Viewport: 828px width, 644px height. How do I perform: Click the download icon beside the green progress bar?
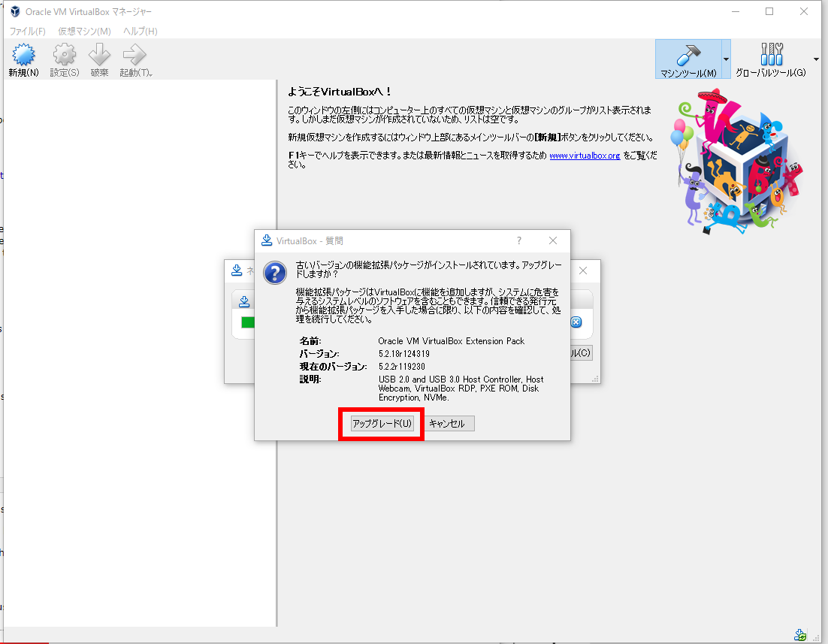(244, 301)
